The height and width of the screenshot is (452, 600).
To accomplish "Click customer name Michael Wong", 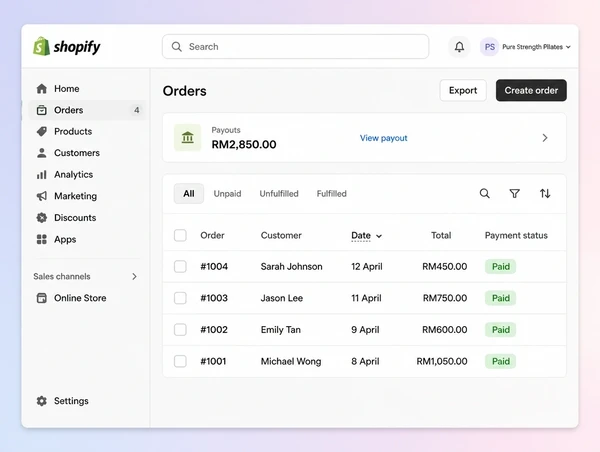I will (x=291, y=361).
